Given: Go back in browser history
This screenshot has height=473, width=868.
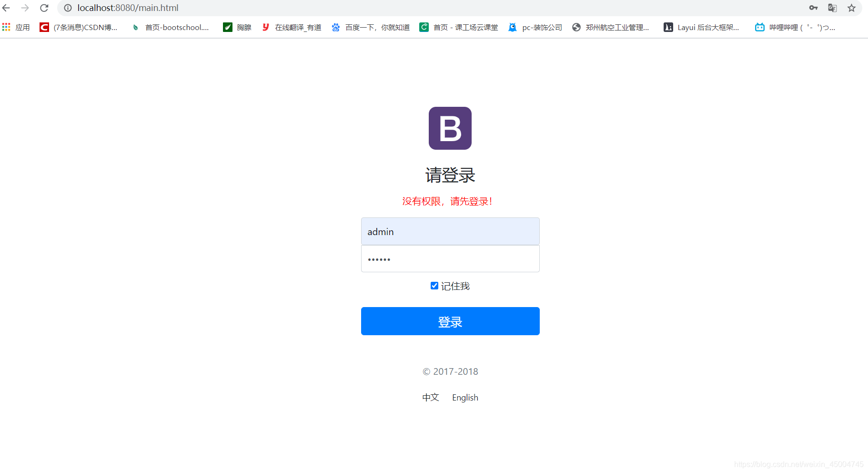Looking at the screenshot, I should 6,8.
